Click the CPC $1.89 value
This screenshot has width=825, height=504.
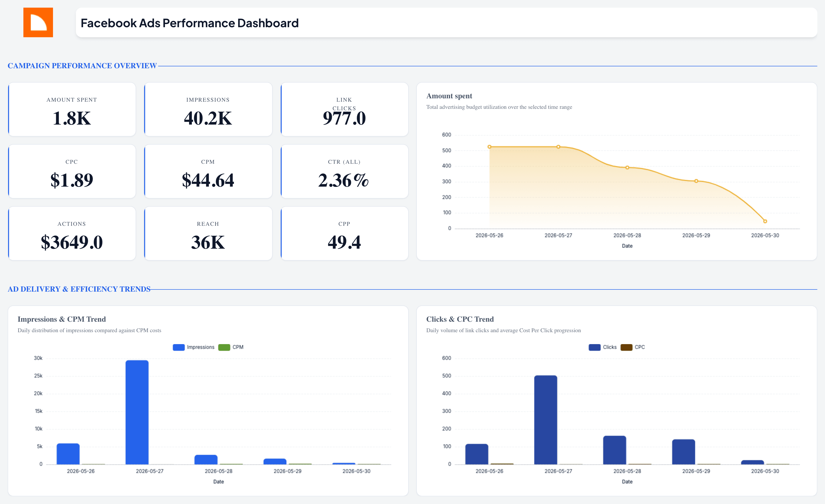tap(72, 180)
